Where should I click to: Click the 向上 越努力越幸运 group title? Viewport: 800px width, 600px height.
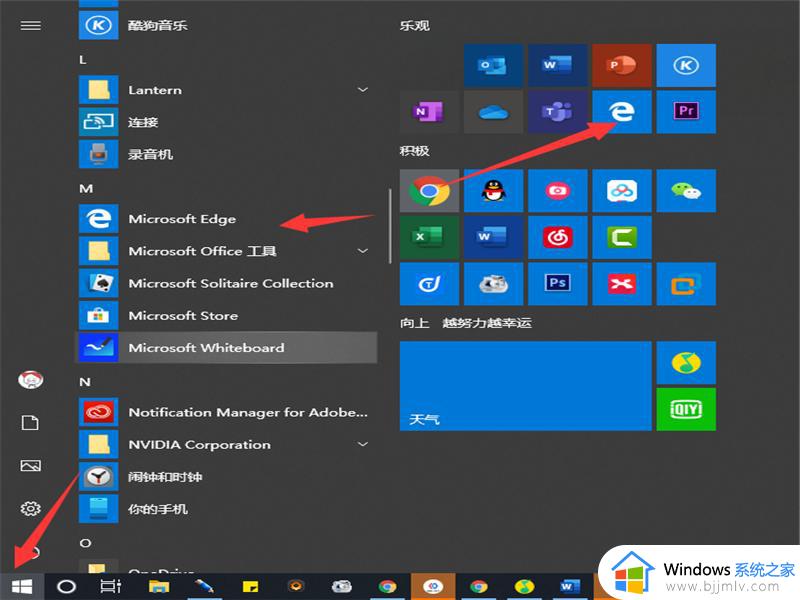pyautogui.click(x=465, y=322)
